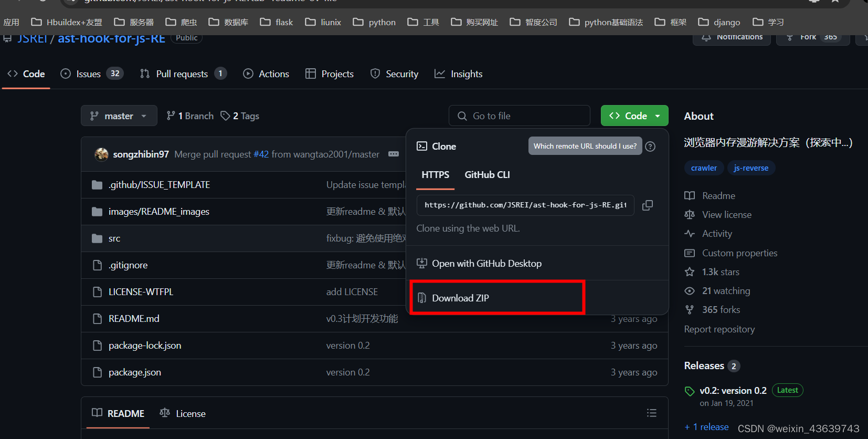Open the python bookmarks folder
The width and height of the screenshot is (868, 439).
click(x=375, y=22)
